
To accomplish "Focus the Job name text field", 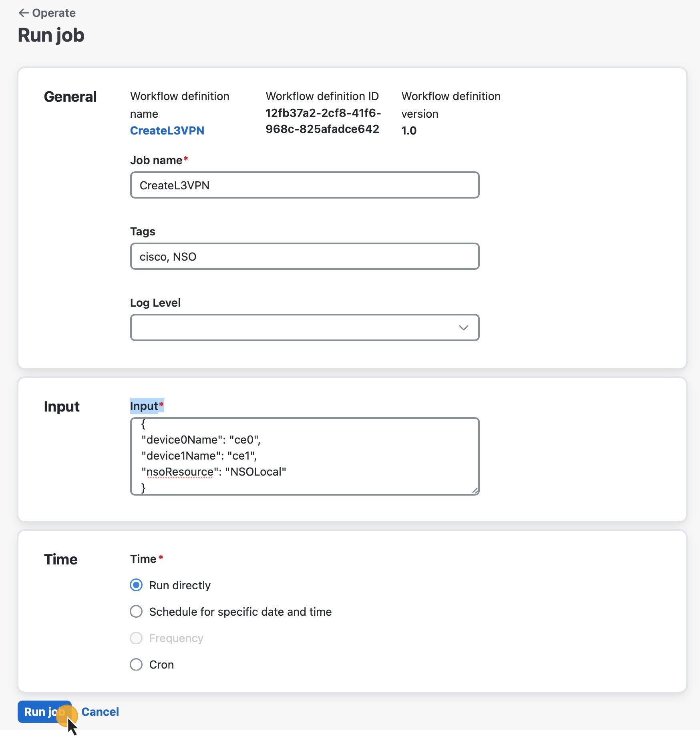I will pyautogui.click(x=305, y=185).
